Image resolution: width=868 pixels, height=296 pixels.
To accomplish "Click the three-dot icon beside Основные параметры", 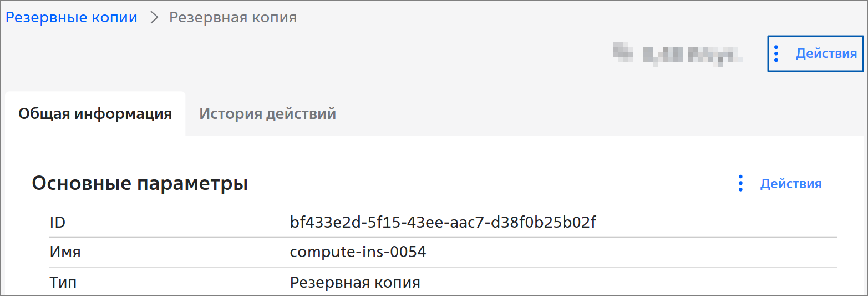I will (x=740, y=183).
